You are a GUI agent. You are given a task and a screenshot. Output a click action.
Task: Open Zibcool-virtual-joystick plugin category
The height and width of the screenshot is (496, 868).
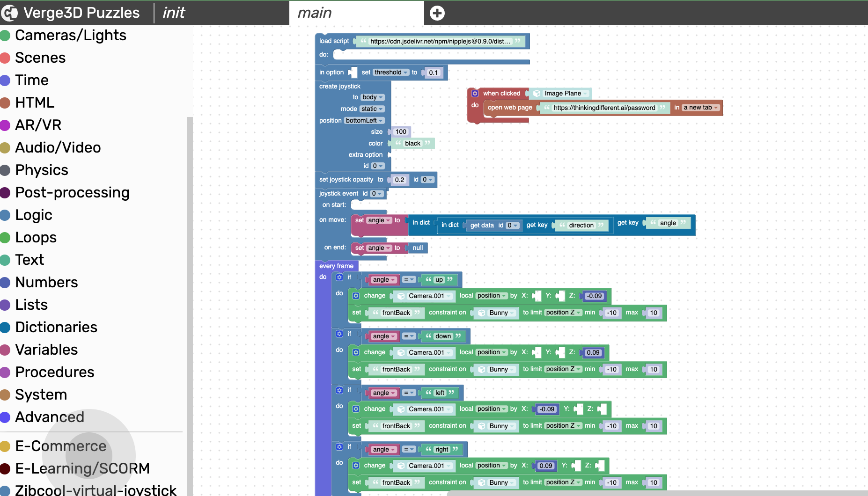[x=96, y=490]
